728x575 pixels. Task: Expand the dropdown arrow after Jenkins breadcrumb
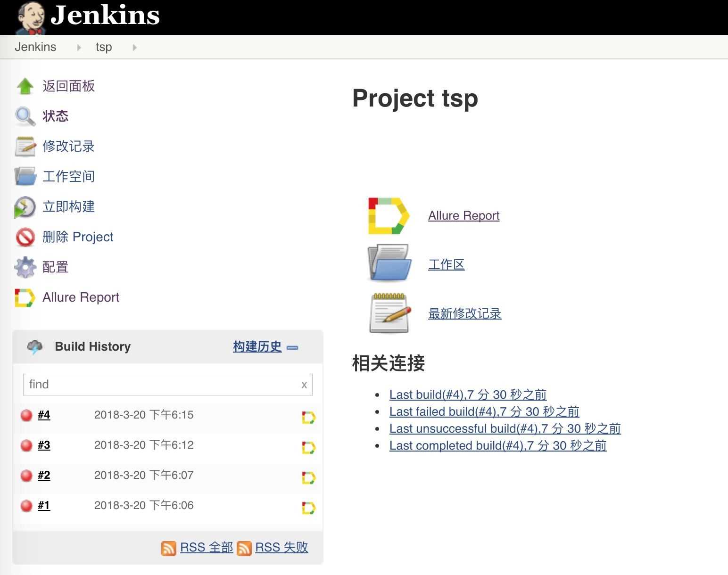tap(79, 47)
